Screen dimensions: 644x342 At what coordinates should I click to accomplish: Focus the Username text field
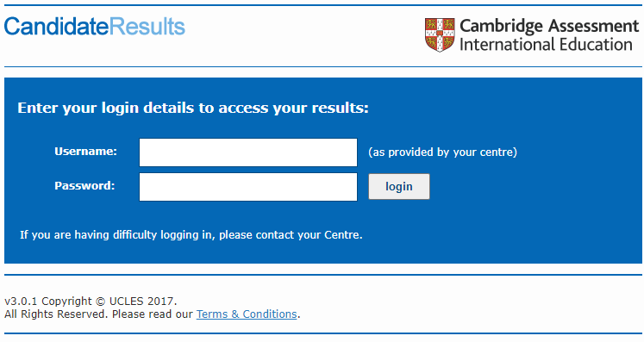[x=248, y=152]
